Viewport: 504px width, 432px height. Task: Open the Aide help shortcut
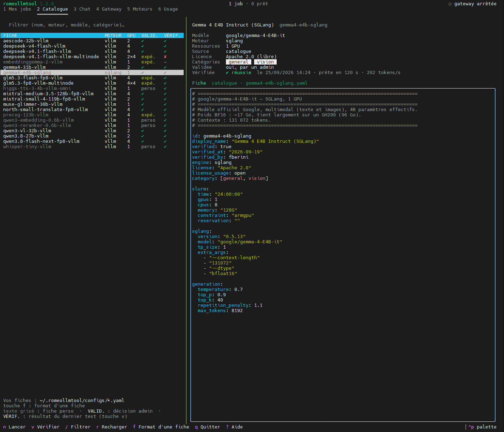[x=234, y=427]
